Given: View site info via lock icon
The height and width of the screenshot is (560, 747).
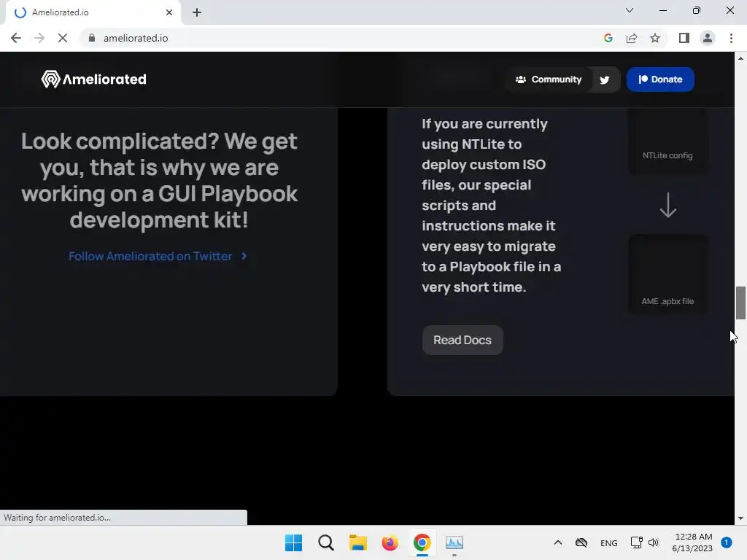Looking at the screenshot, I should tap(91, 38).
